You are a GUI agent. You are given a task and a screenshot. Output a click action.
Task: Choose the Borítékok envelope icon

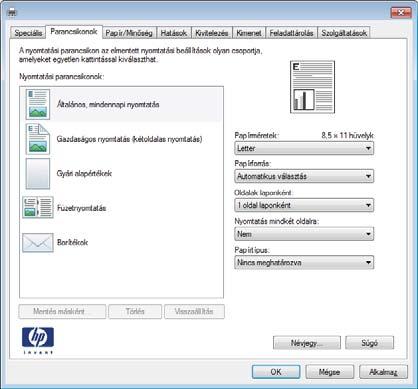(x=38, y=242)
